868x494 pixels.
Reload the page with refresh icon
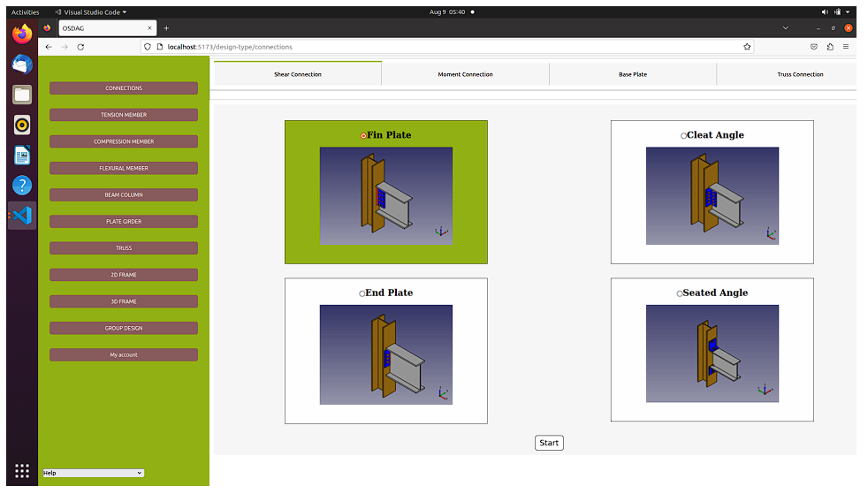(80, 47)
